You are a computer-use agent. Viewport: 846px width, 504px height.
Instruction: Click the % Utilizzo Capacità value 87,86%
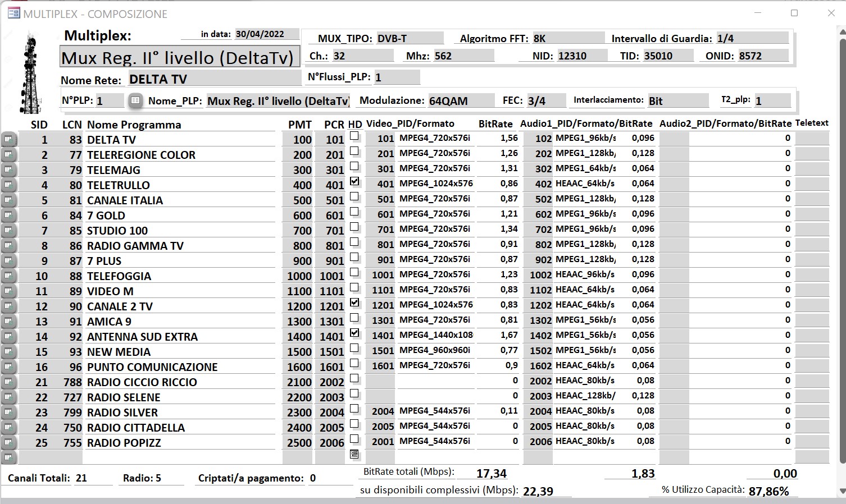(768, 491)
